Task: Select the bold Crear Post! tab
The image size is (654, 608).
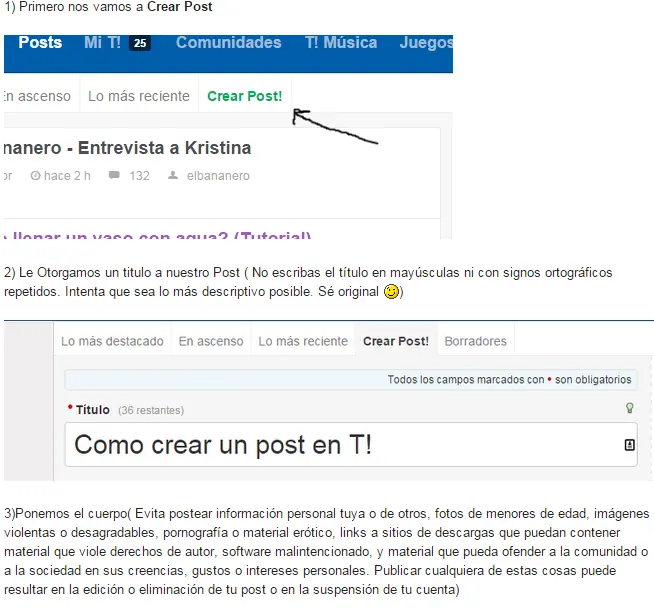Action: click(396, 342)
